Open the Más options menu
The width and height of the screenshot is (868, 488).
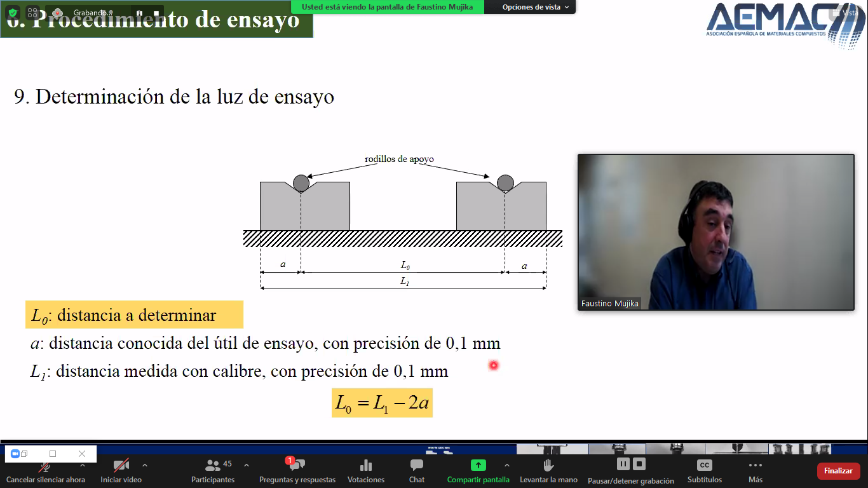click(755, 471)
